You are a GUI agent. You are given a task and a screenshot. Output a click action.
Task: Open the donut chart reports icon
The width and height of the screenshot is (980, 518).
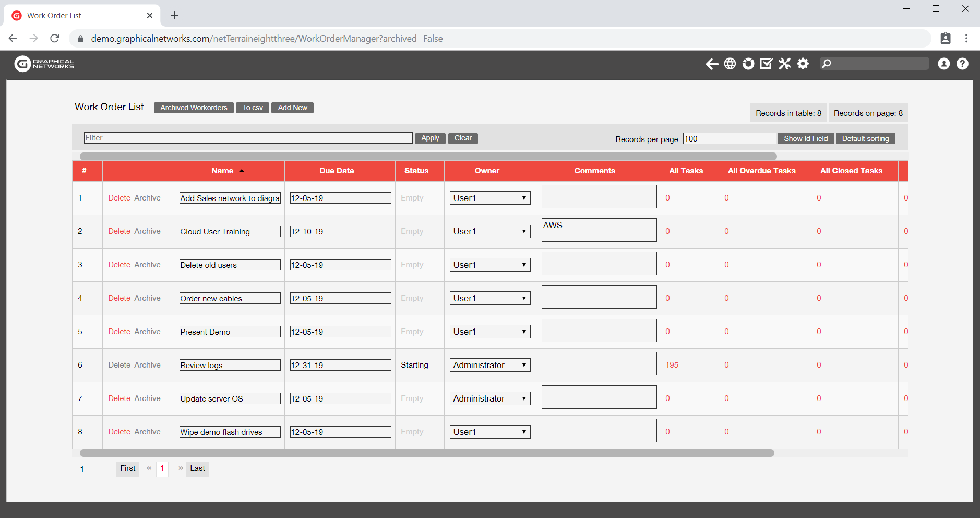748,64
